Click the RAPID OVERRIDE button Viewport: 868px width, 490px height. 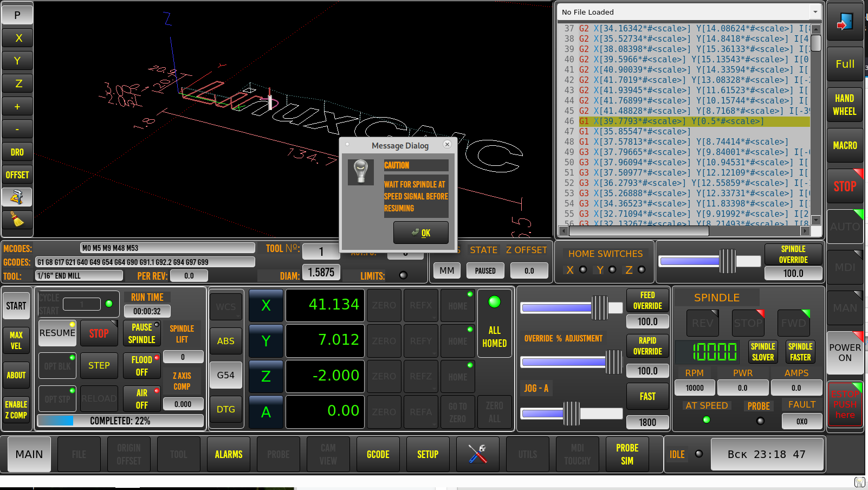[647, 346]
